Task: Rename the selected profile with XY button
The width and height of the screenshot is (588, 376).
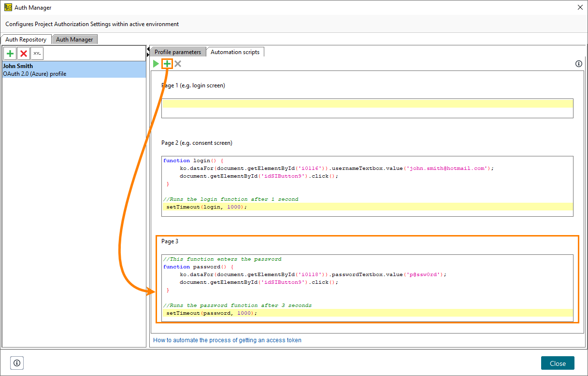Action: point(36,53)
